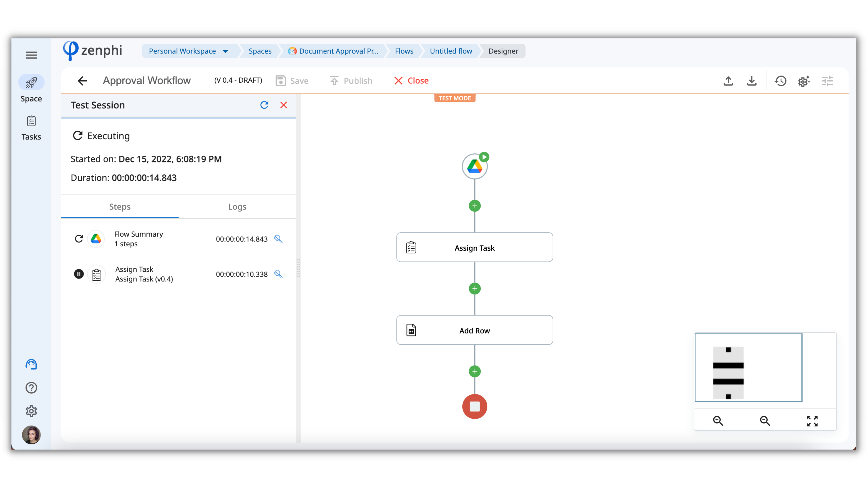Select the Steps tab
The image size is (868, 488).
pyautogui.click(x=120, y=207)
